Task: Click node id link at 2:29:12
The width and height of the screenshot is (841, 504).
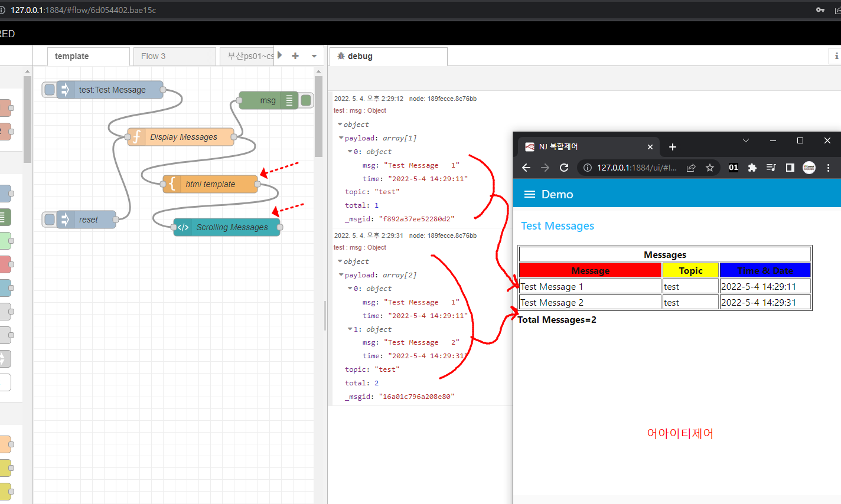Action: [x=443, y=99]
